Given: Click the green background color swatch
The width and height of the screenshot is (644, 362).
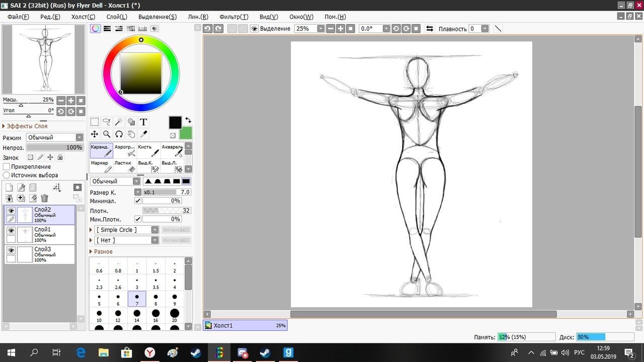Looking at the screenshot, I should coord(186,133).
